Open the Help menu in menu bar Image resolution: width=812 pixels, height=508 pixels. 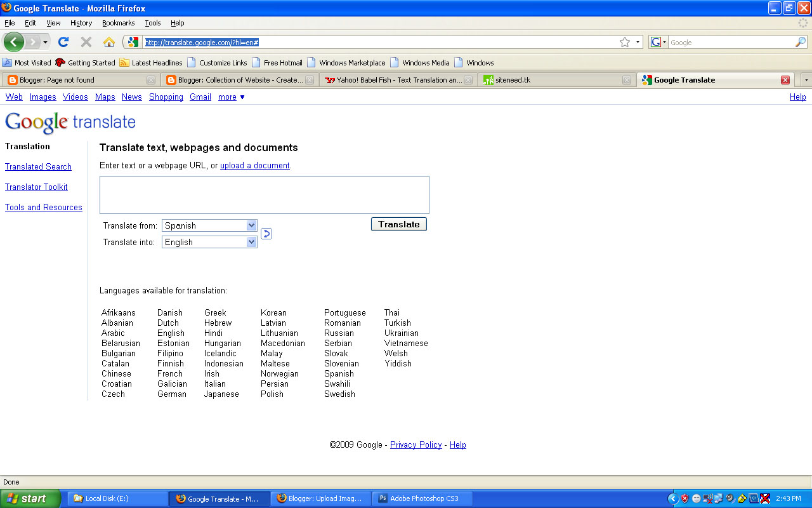coord(178,23)
